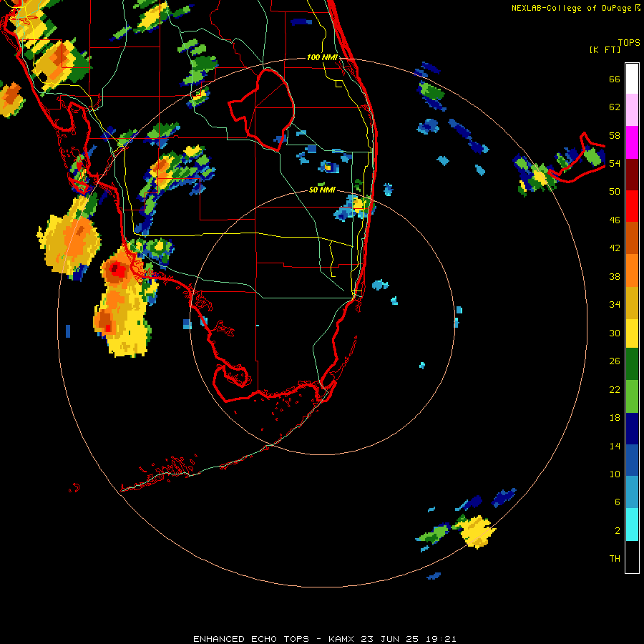
Task: Click the legend value 54
Action: tap(615, 163)
